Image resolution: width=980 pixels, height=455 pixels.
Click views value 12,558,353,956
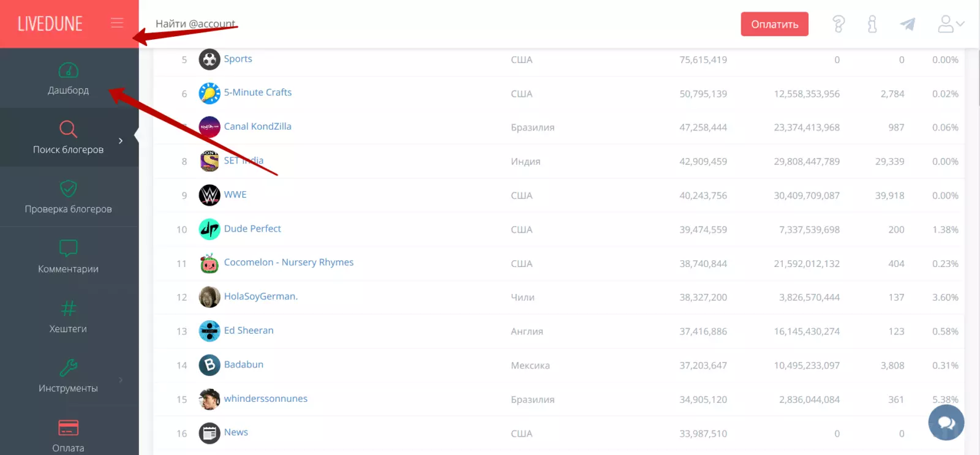807,94
